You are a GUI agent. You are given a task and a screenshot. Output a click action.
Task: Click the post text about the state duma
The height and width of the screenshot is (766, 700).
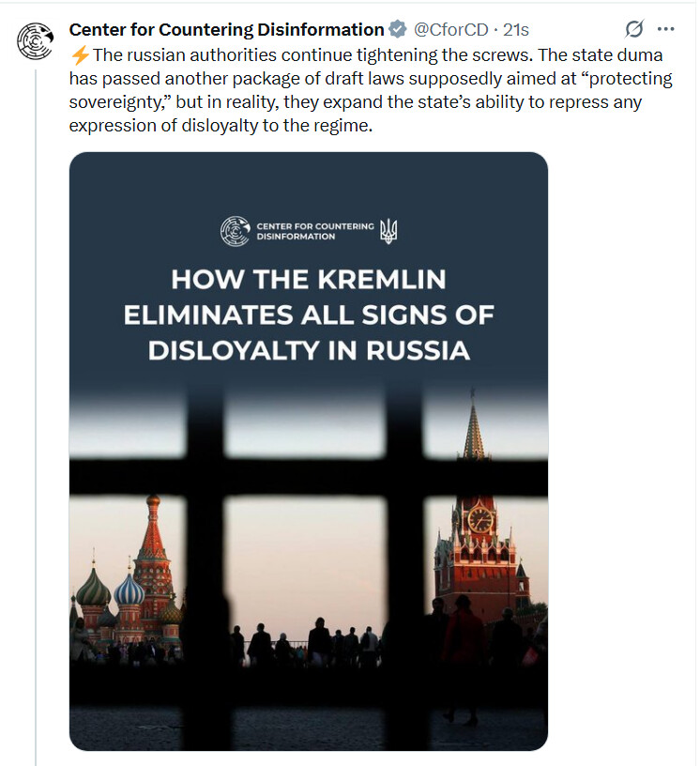[371, 90]
